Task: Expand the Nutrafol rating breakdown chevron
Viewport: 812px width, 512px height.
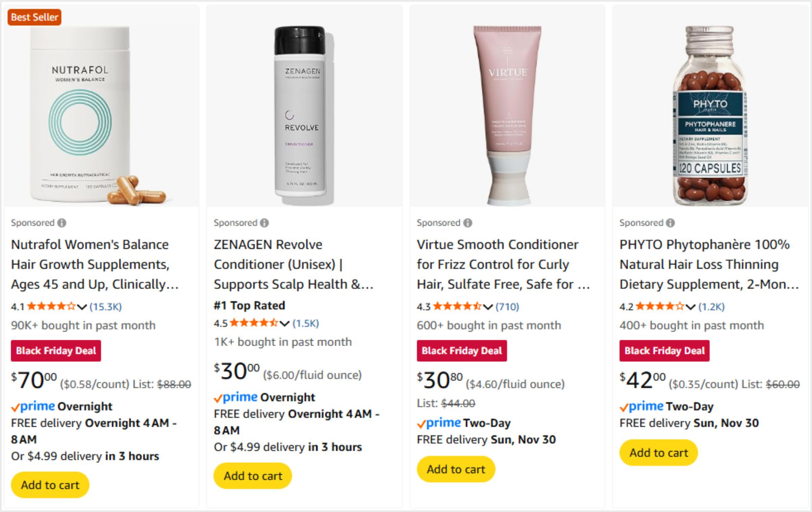Action: click(82, 307)
